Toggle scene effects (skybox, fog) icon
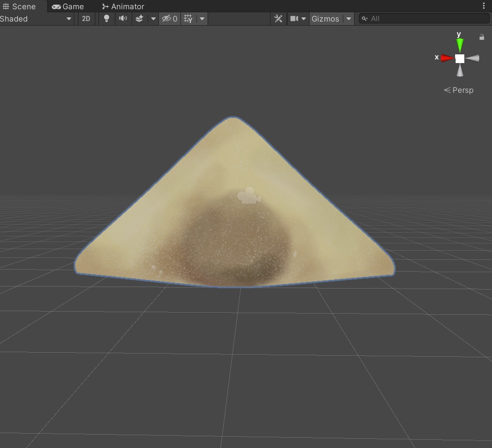The width and height of the screenshot is (492, 448). click(139, 19)
